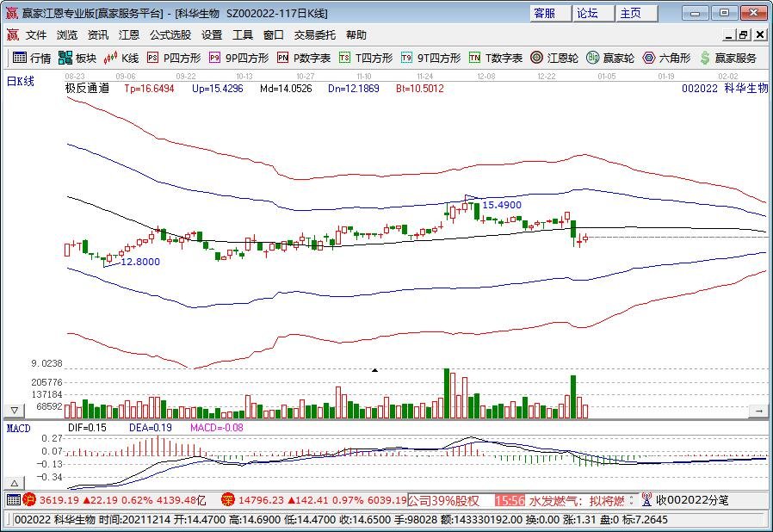Click the Dn=12.1869 value

[354, 89]
